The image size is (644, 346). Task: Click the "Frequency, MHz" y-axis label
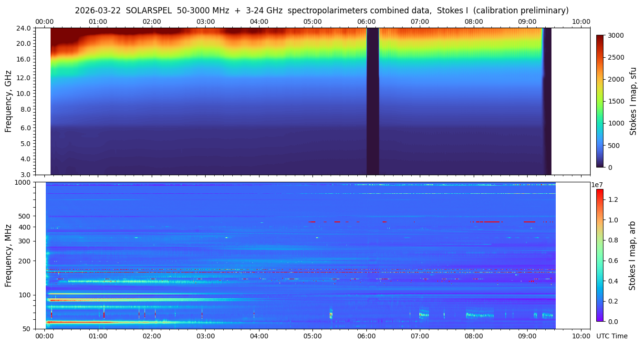tap(8, 255)
